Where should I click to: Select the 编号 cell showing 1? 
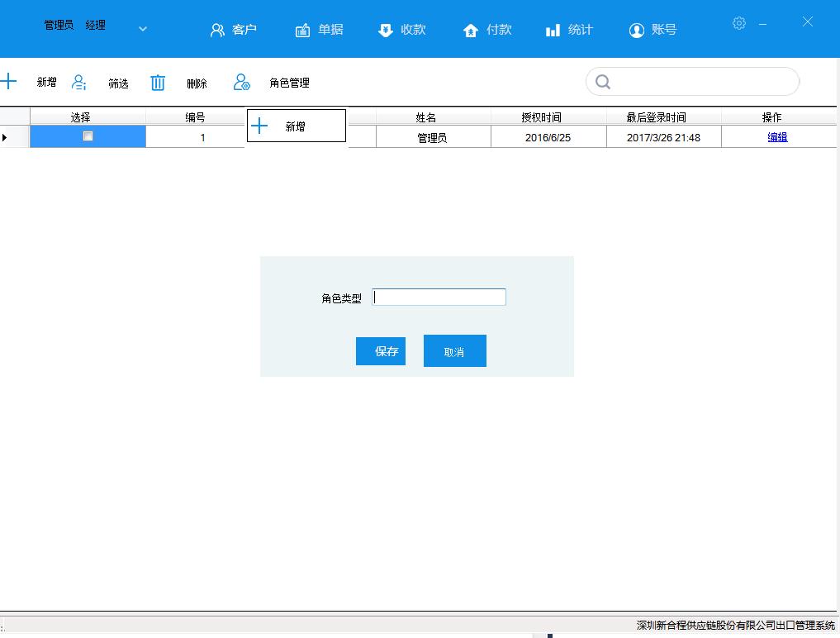coord(195,137)
